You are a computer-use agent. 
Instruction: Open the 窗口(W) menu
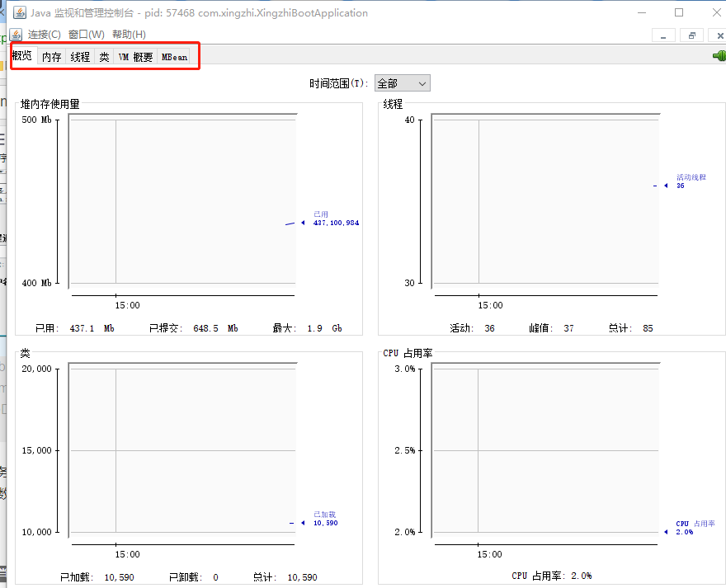[x=86, y=35]
